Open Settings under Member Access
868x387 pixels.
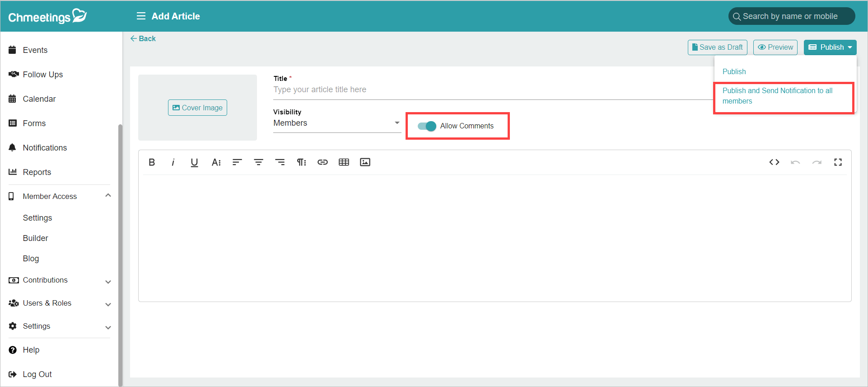[x=37, y=218]
